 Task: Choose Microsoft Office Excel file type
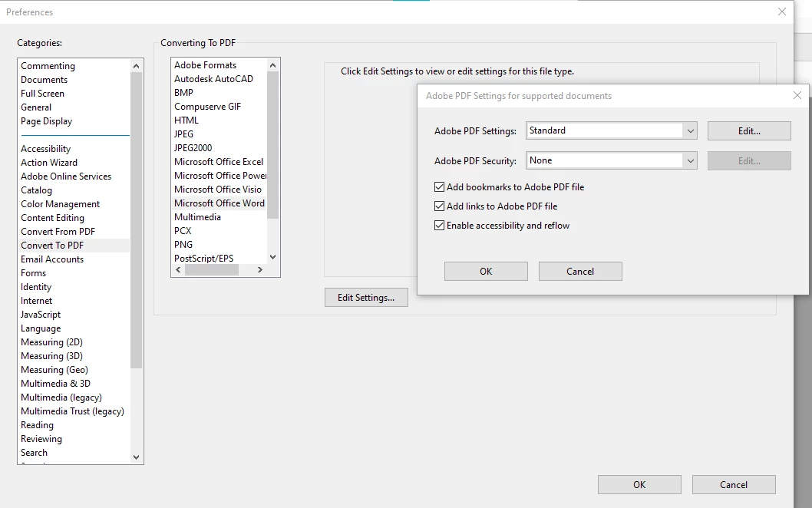(219, 162)
